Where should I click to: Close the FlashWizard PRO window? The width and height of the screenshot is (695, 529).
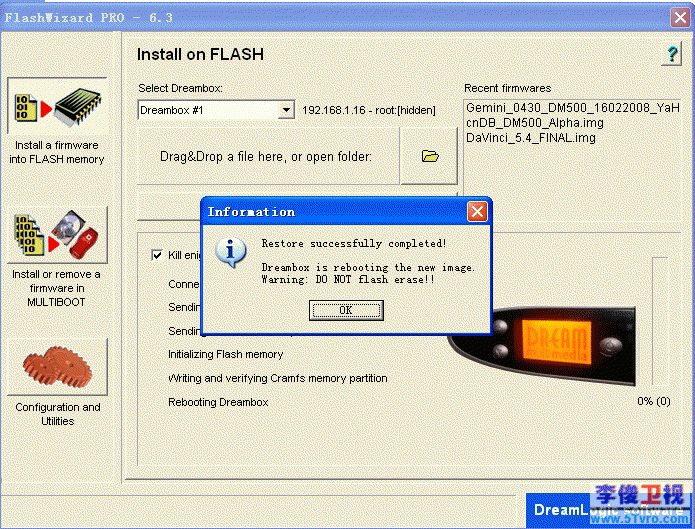(x=680, y=18)
